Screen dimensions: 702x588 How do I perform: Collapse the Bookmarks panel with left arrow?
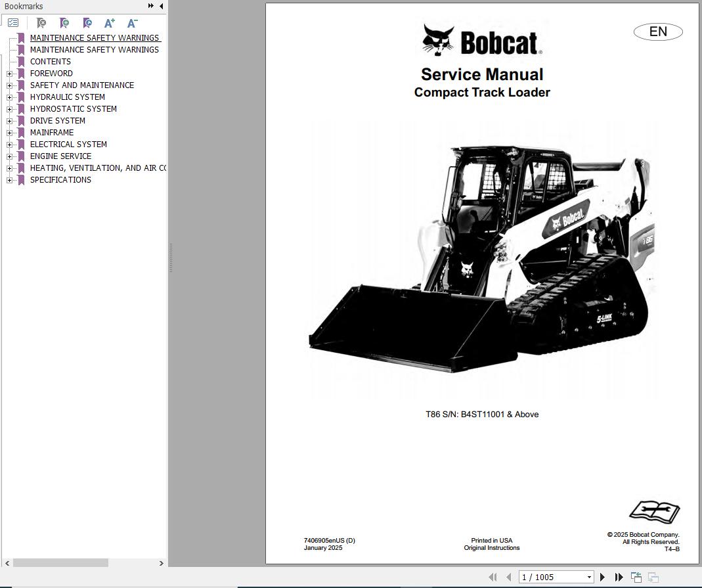[161, 6]
